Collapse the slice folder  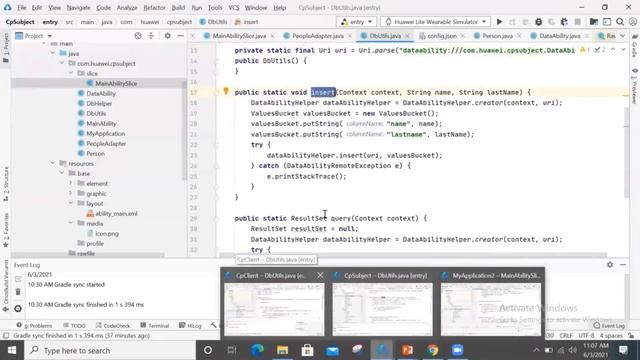pos(71,73)
